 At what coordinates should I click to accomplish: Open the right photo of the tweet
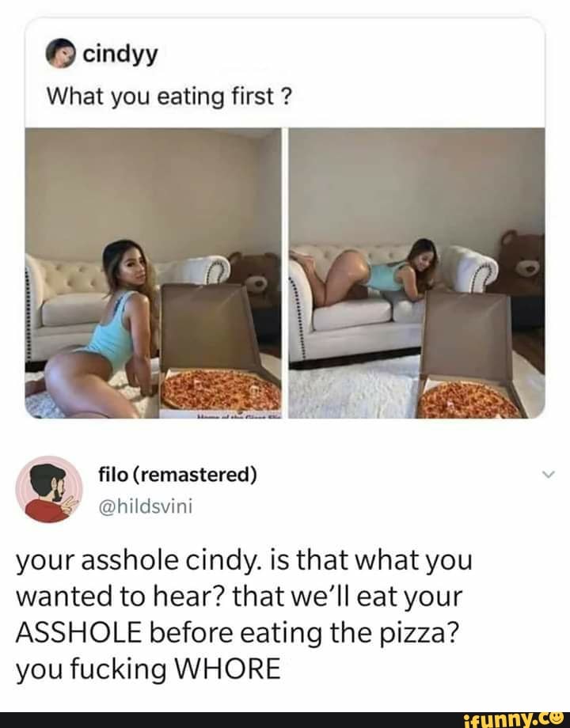click(416, 273)
